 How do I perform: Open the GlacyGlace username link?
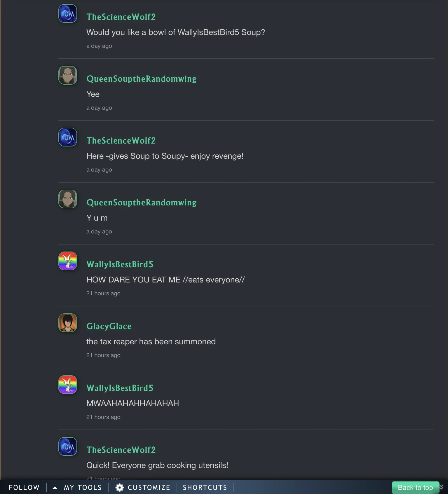click(109, 326)
